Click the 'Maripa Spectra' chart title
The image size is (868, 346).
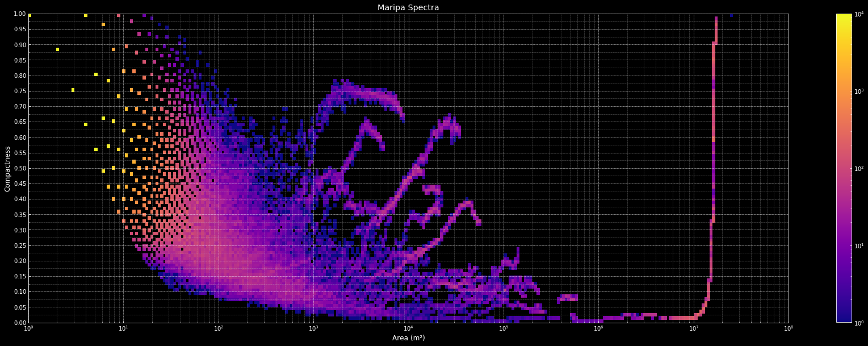[x=408, y=7]
